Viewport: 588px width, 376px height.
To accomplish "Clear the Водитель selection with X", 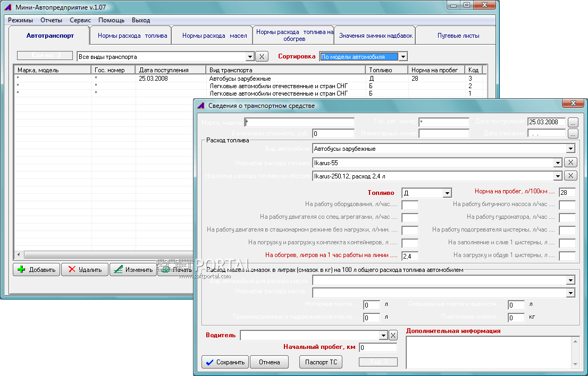I will point(393,335).
